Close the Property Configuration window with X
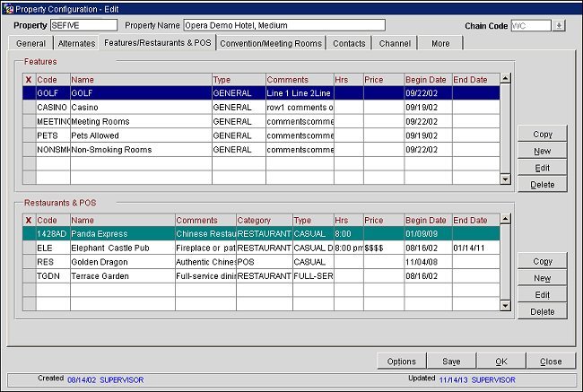 [x=573, y=7]
